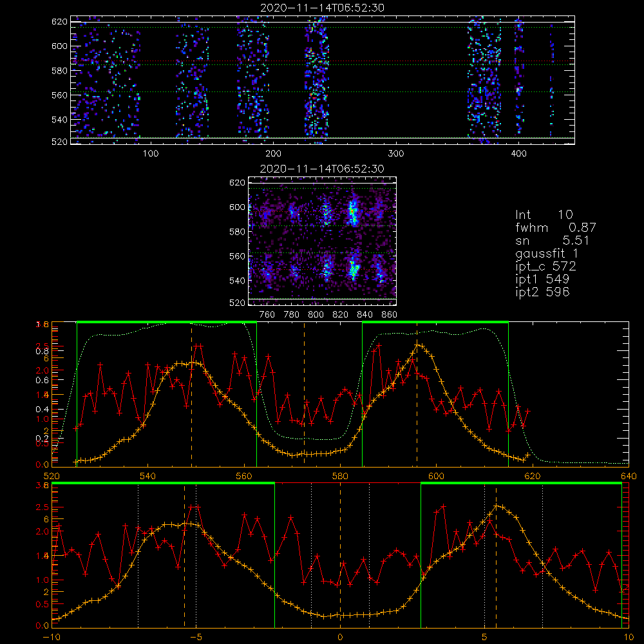644x644 pixels.
Task: Select the 'ipt_c 572' readout
Action: [545, 266]
